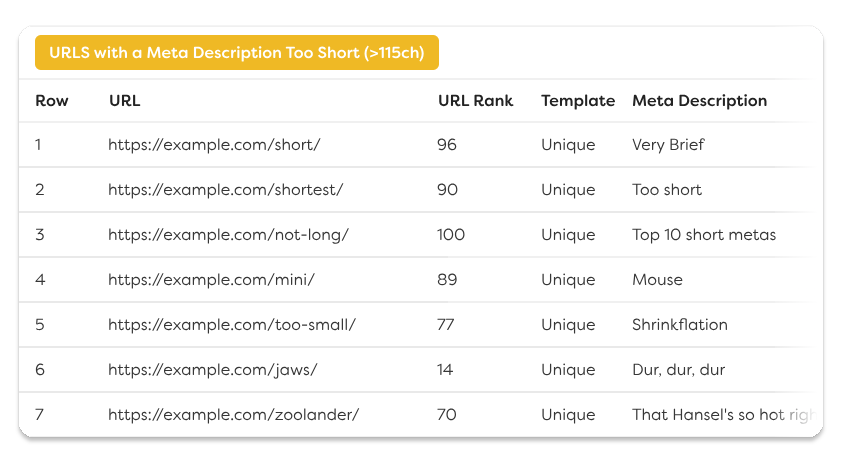
Task: Click the Meta Description column header
Action: [699, 101]
